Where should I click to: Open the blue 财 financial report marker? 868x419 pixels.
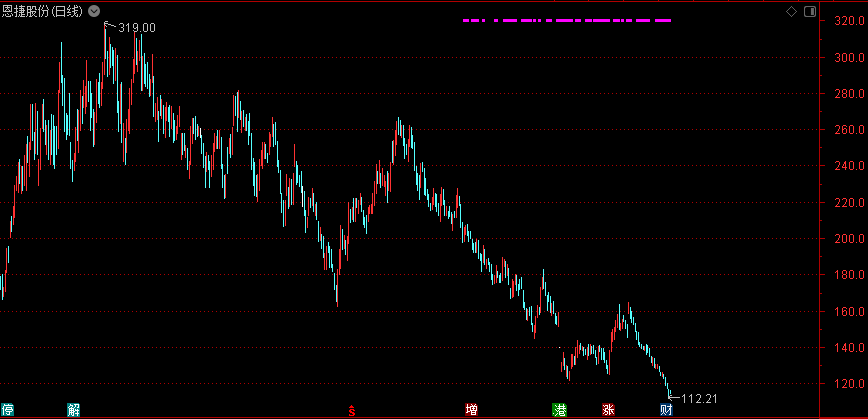coord(666,410)
